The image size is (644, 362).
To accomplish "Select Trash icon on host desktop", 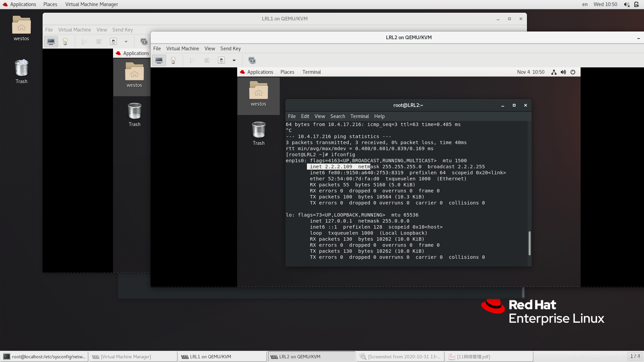I will [x=21, y=71].
